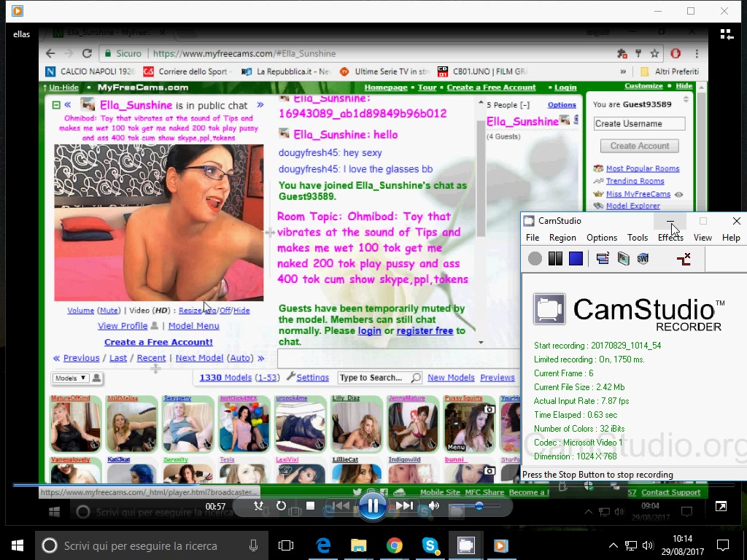The height and width of the screenshot is (560, 747).
Task: Click the blue Stop button in CamStudio
Action: pyautogui.click(x=576, y=259)
